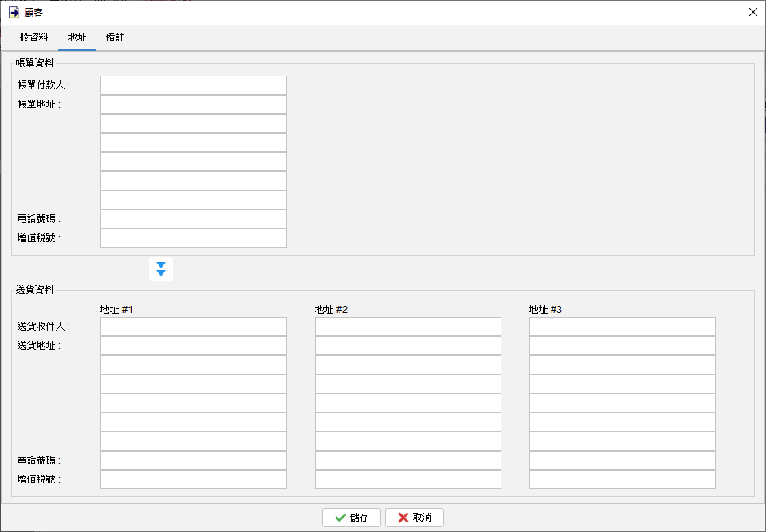Click shipping 電話號碼 field under 地址 #1

coord(194,460)
